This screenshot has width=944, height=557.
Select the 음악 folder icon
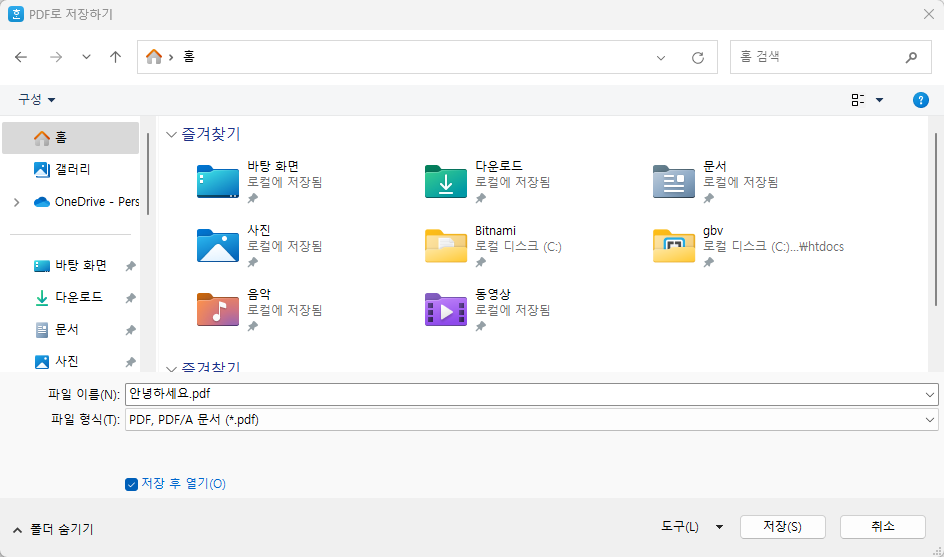[x=217, y=309]
